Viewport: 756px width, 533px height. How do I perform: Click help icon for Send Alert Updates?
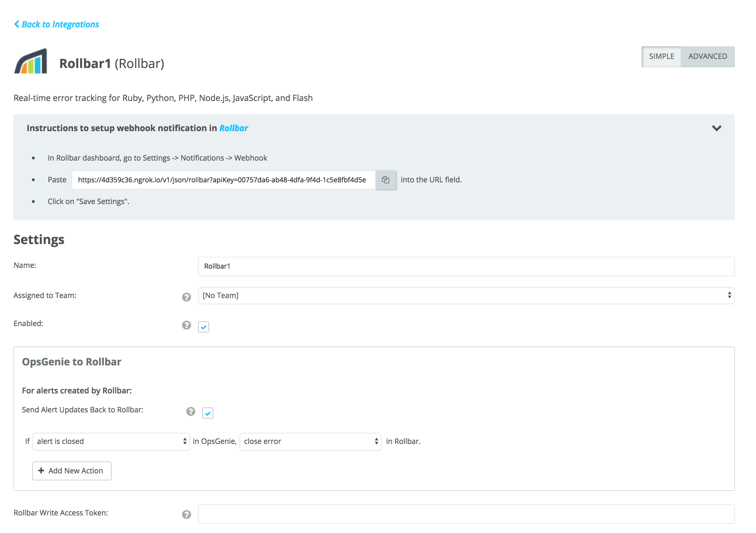[191, 411]
